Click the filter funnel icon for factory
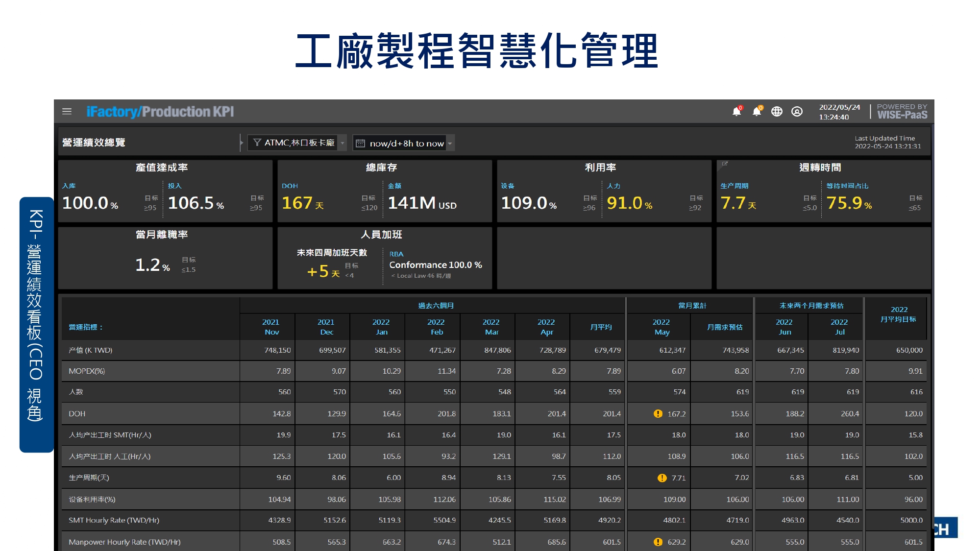The width and height of the screenshot is (980, 551). coord(257,143)
